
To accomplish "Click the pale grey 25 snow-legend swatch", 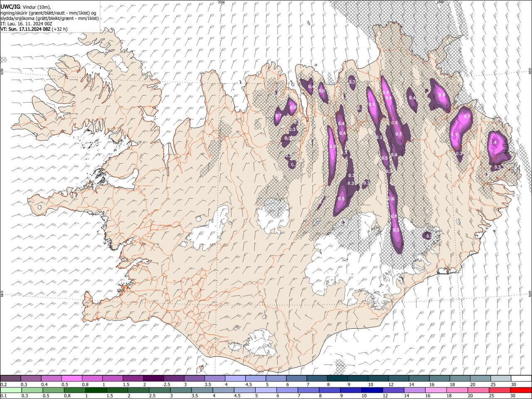I will 500,379.
